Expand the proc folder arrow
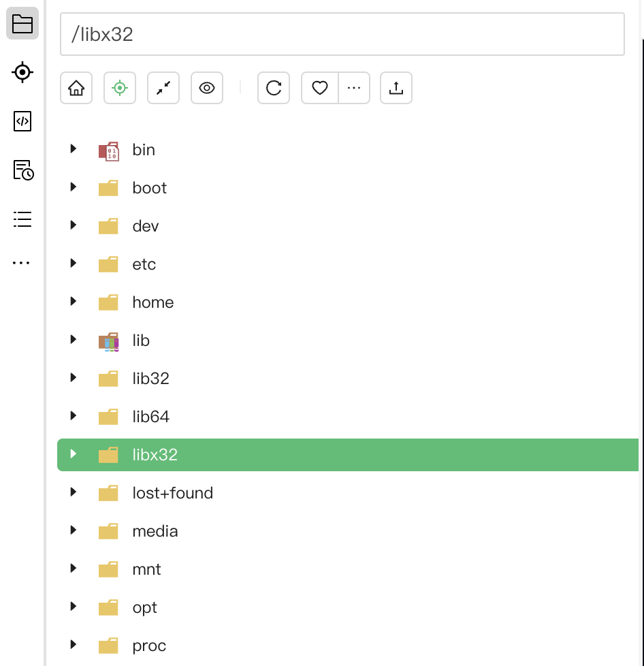Image resolution: width=644 pixels, height=666 pixels. pos(73,645)
